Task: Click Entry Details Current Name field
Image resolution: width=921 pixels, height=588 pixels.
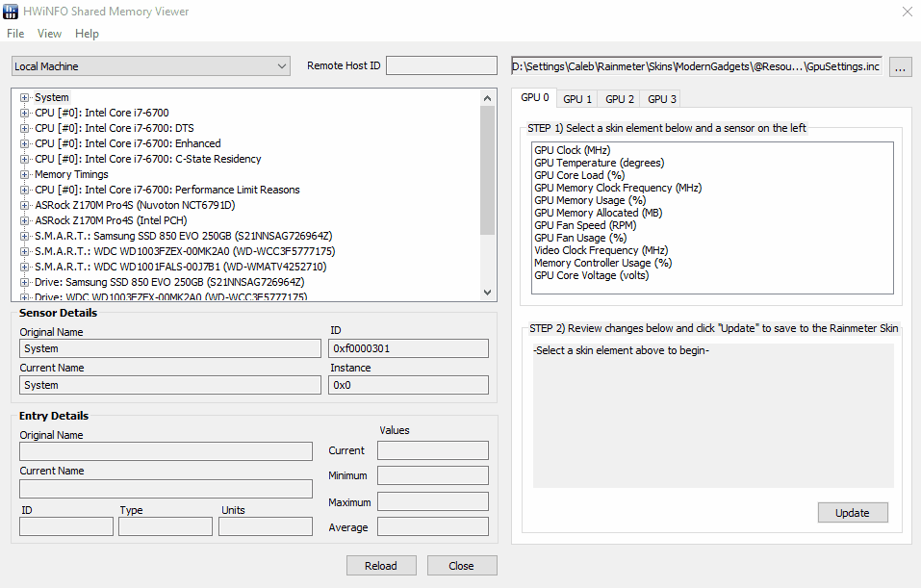Action: [166, 489]
